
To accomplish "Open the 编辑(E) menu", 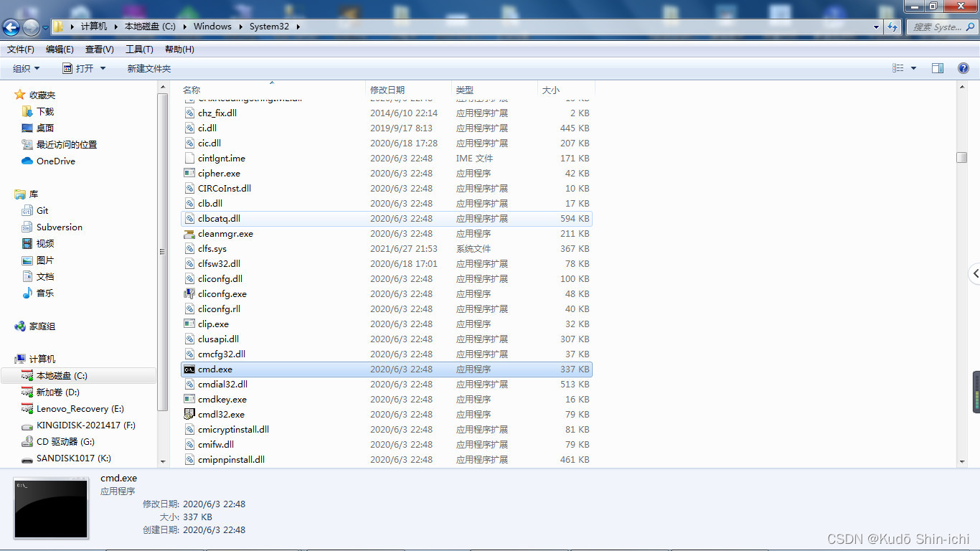I will (x=60, y=50).
